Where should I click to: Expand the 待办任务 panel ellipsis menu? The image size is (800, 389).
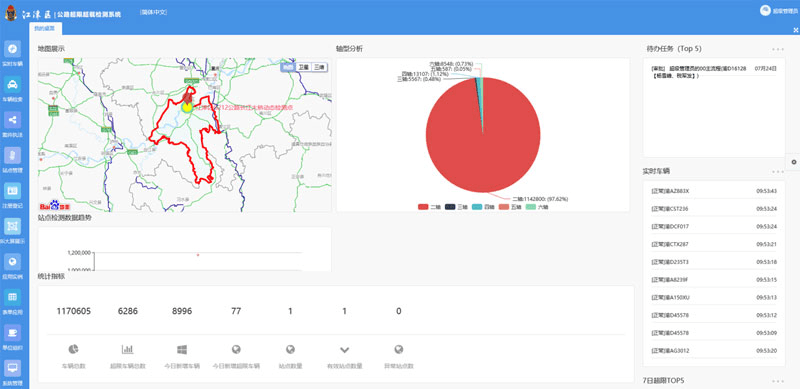point(778,49)
